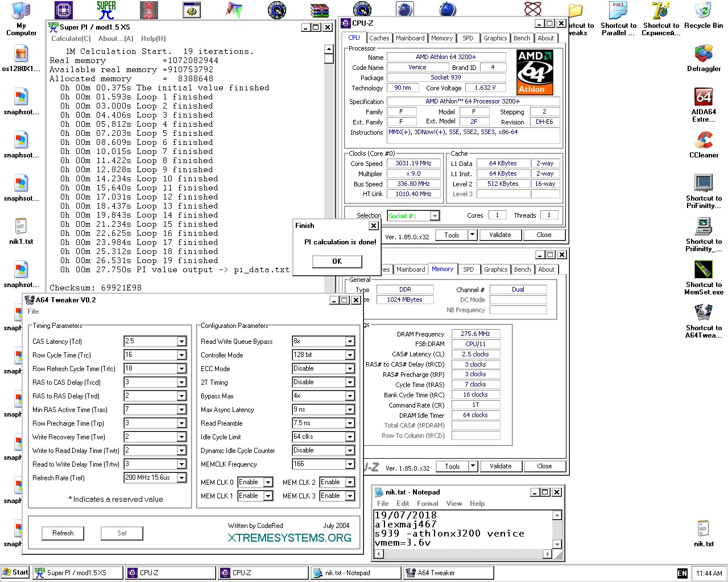Switch to the Mainboard tab in CPU-Z
Screen dimensions: 728x582
[x=410, y=38]
